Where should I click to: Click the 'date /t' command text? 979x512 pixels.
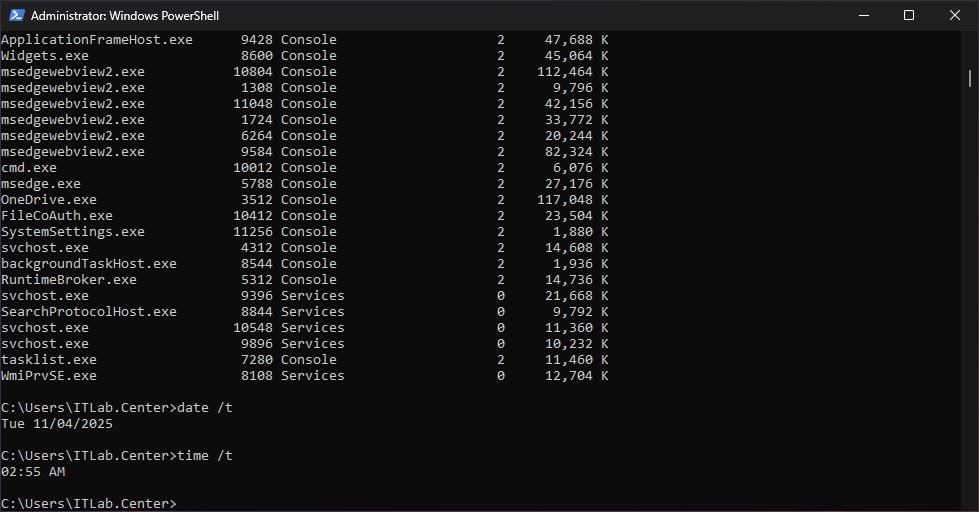pyautogui.click(x=204, y=408)
